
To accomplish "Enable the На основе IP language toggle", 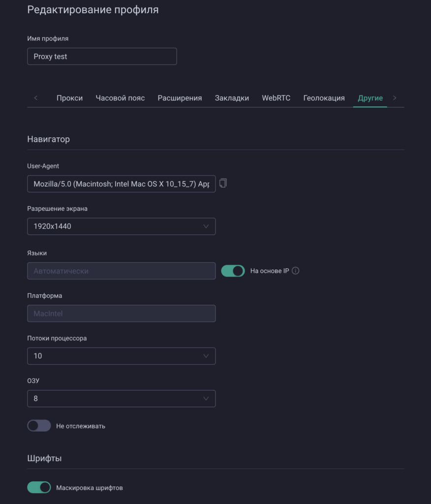I will 233,271.
